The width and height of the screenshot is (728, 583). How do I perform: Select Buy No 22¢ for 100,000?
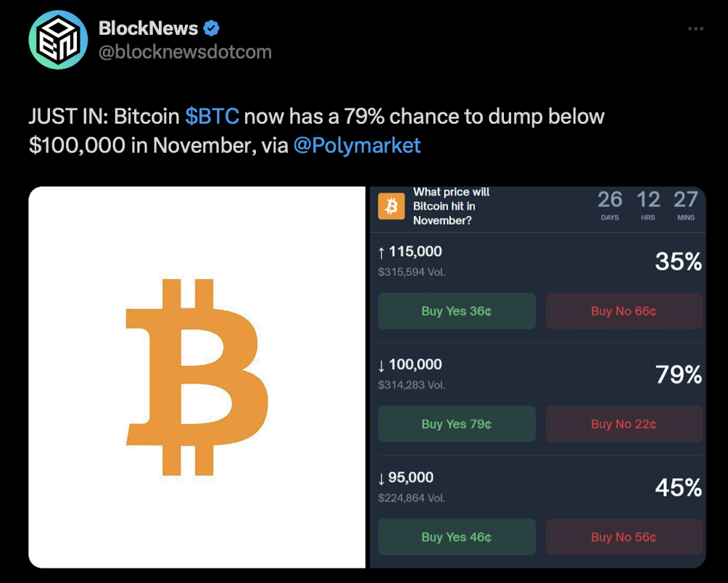point(624,424)
